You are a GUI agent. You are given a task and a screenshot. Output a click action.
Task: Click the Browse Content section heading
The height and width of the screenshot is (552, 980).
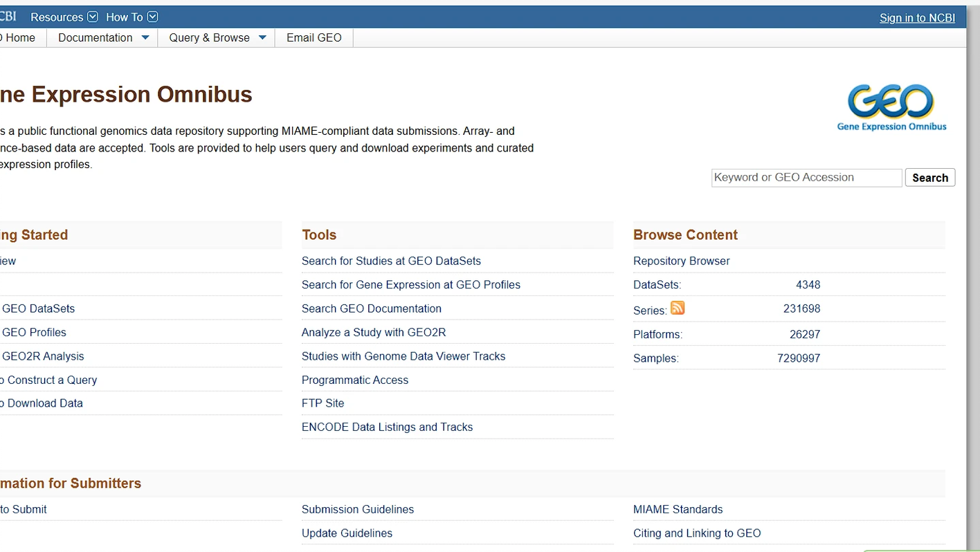685,234
